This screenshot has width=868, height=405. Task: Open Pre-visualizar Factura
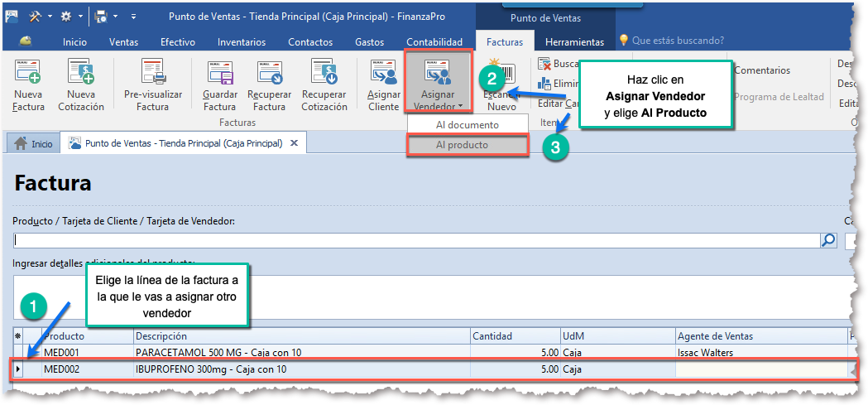153,86
